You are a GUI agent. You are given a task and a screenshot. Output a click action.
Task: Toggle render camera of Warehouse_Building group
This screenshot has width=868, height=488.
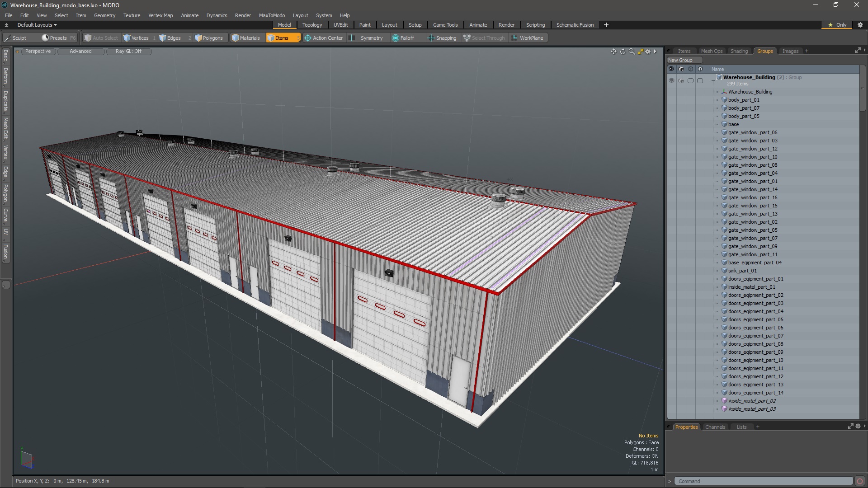tap(681, 80)
